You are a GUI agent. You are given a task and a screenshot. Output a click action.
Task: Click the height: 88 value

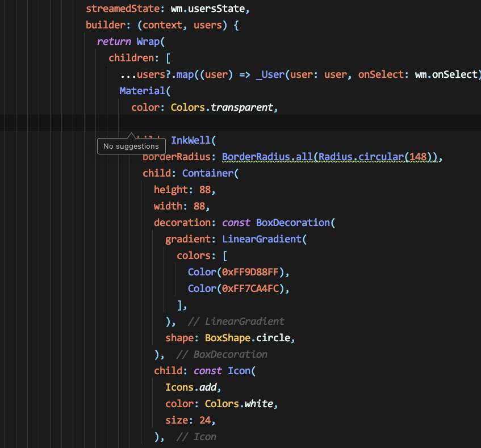point(205,190)
